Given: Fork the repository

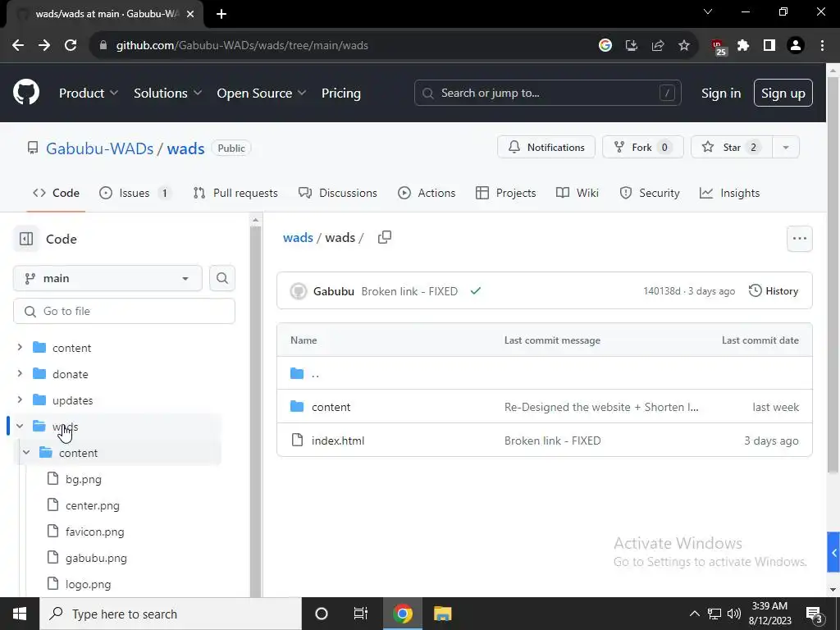Looking at the screenshot, I should click(x=643, y=148).
